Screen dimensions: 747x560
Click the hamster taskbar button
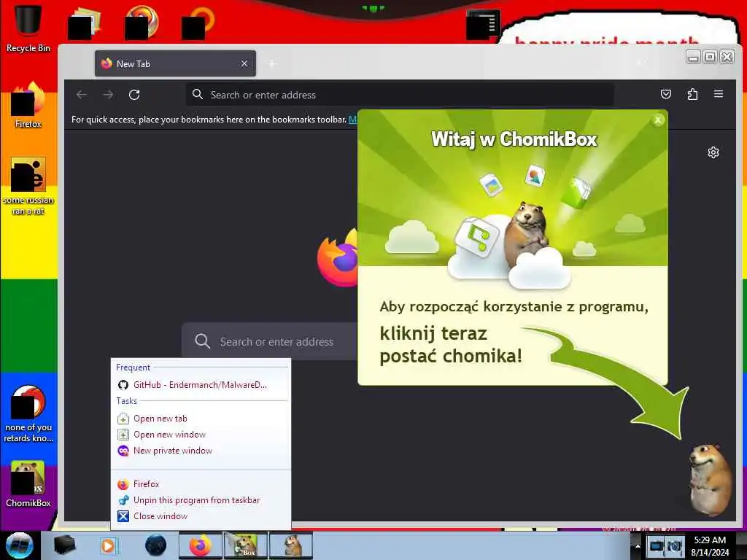point(291,545)
